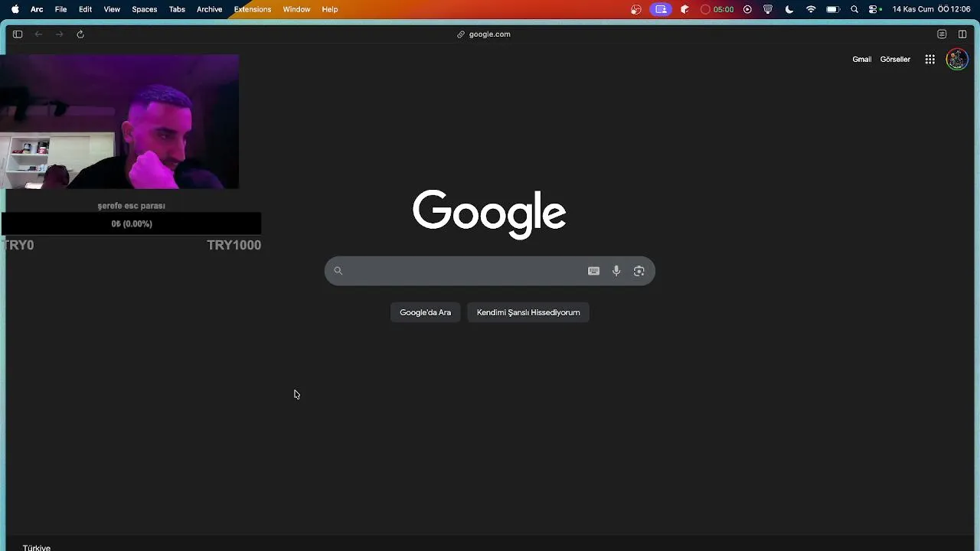Open the Wi-Fi menu

click(x=811, y=9)
